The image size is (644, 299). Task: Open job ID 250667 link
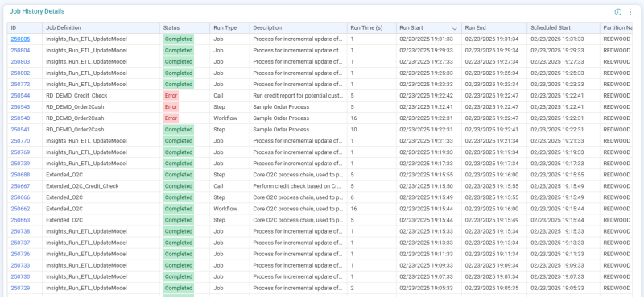pos(20,186)
